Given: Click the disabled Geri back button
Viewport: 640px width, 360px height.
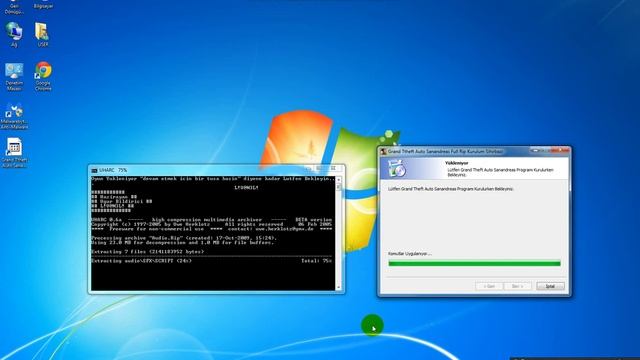Looking at the screenshot, I should (489, 286).
